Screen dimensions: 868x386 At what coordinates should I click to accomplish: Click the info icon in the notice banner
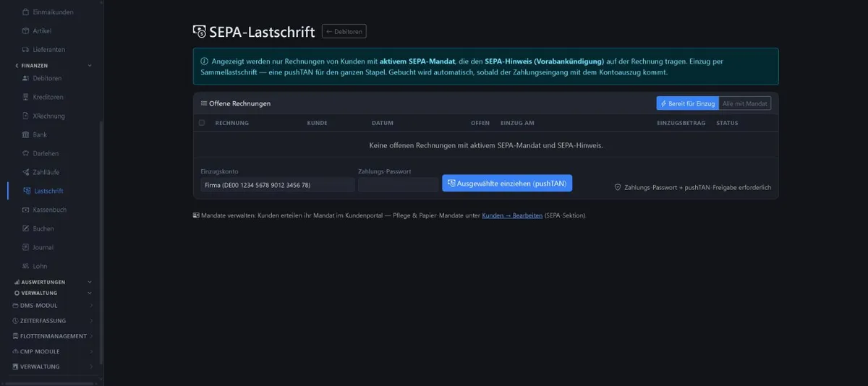point(204,61)
